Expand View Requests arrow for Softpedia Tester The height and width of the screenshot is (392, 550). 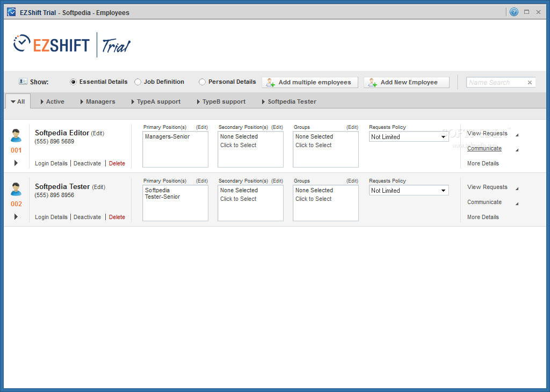click(517, 188)
